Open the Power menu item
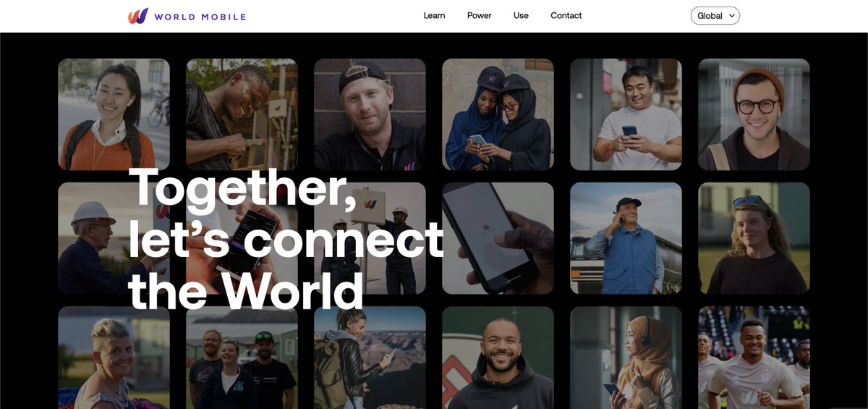 point(479,15)
